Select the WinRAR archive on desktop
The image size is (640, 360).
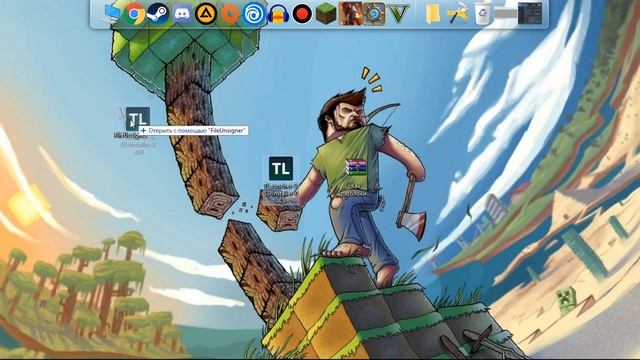tap(356, 167)
